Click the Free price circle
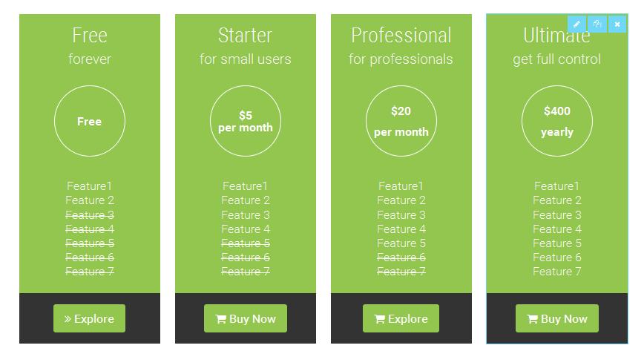 pos(90,121)
